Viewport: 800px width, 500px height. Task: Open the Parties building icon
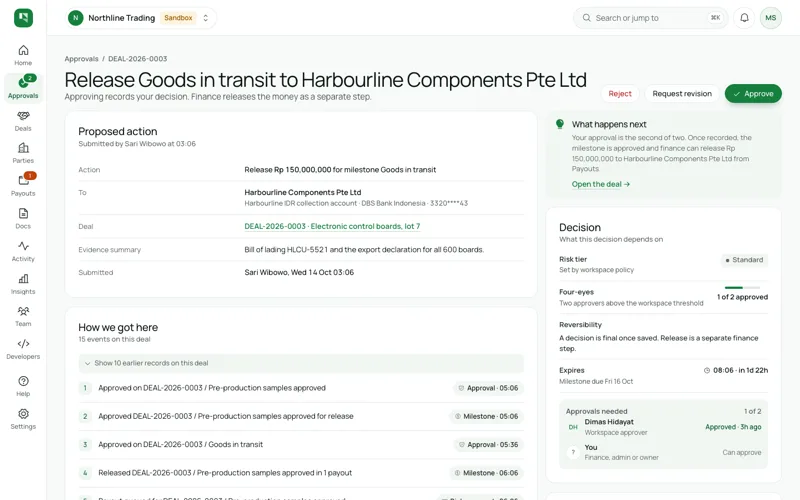(x=23, y=148)
